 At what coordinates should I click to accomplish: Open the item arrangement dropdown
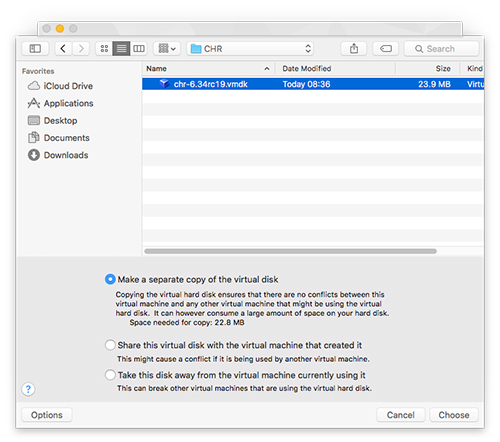point(167,49)
